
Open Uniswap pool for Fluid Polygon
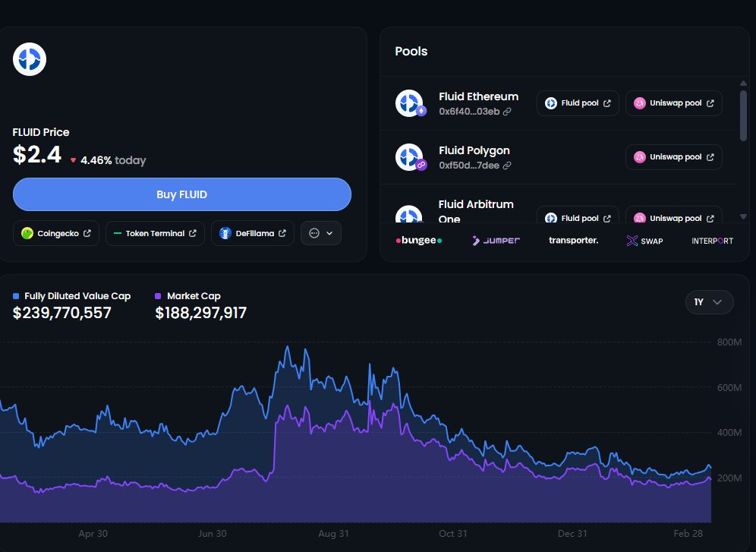point(673,157)
